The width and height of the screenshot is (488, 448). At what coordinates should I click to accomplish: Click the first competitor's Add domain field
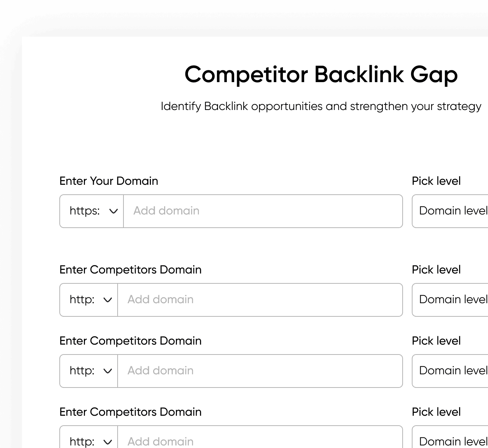click(260, 300)
